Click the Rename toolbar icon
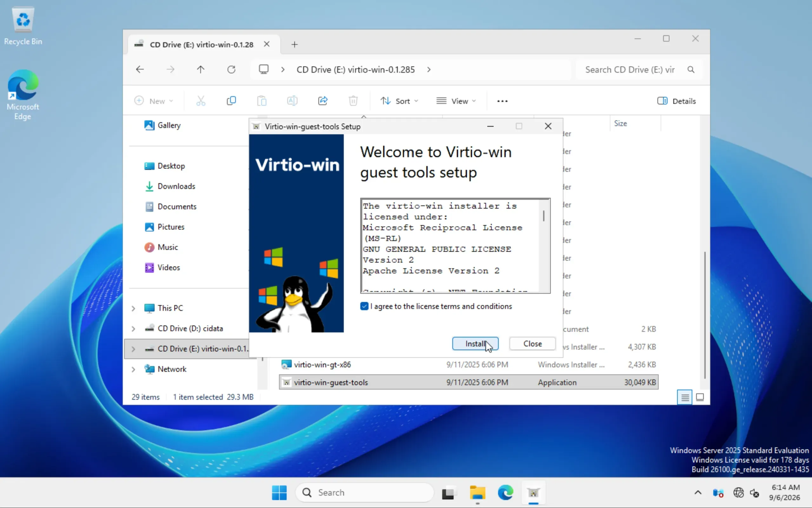Screen dimensions: 812x508 pos(292,101)
